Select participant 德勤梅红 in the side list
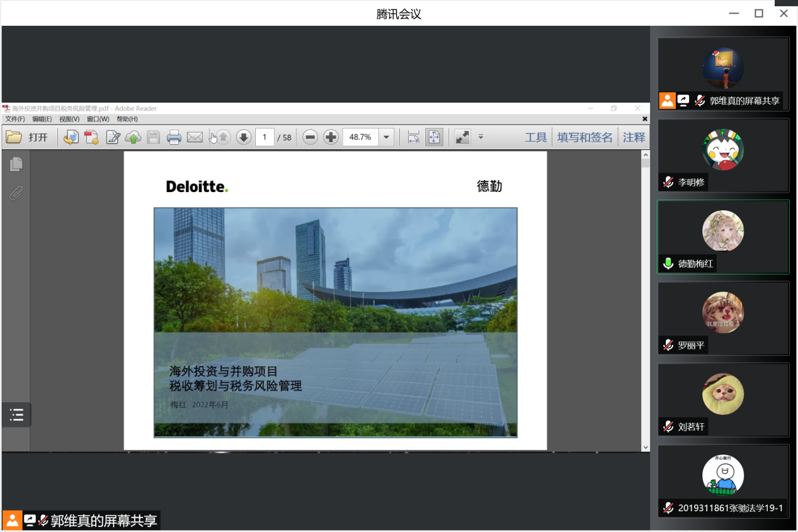798x532 pixels. (x=723, y=237)
